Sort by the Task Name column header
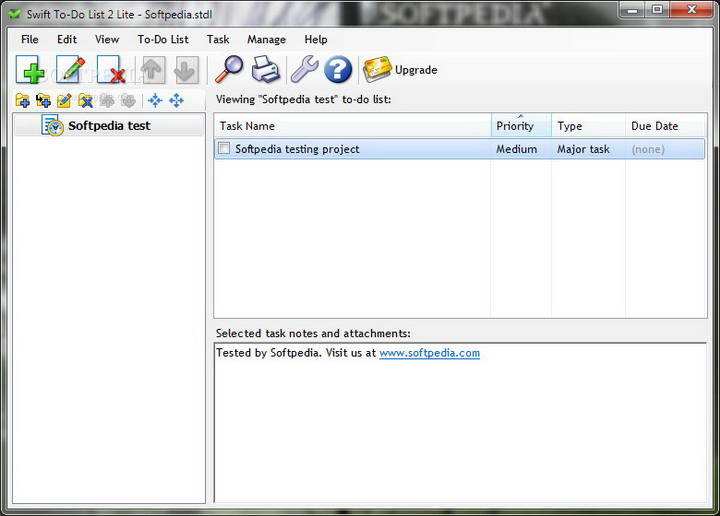The height and width of the screenshot is (516, 720). tap(353, 125)
